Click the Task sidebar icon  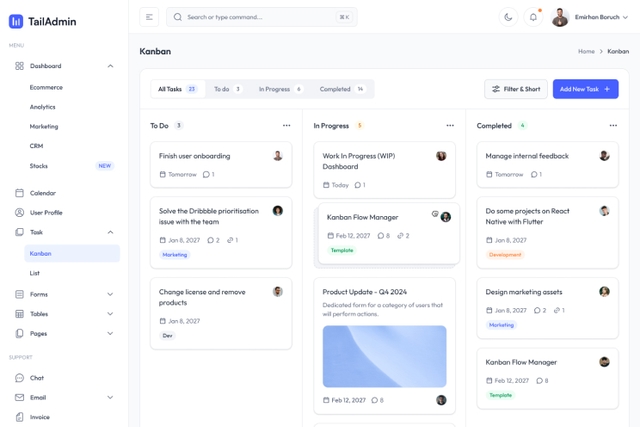19,232
